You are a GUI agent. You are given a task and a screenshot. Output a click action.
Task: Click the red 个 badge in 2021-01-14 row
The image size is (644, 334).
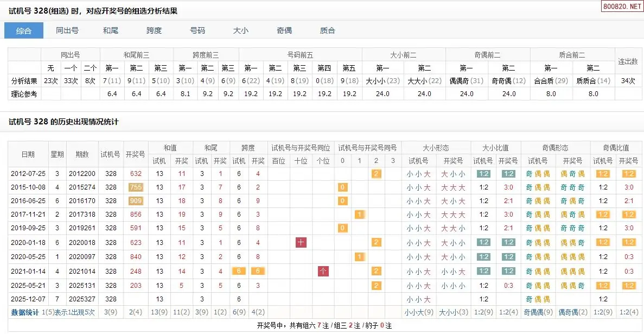point(323,271)
